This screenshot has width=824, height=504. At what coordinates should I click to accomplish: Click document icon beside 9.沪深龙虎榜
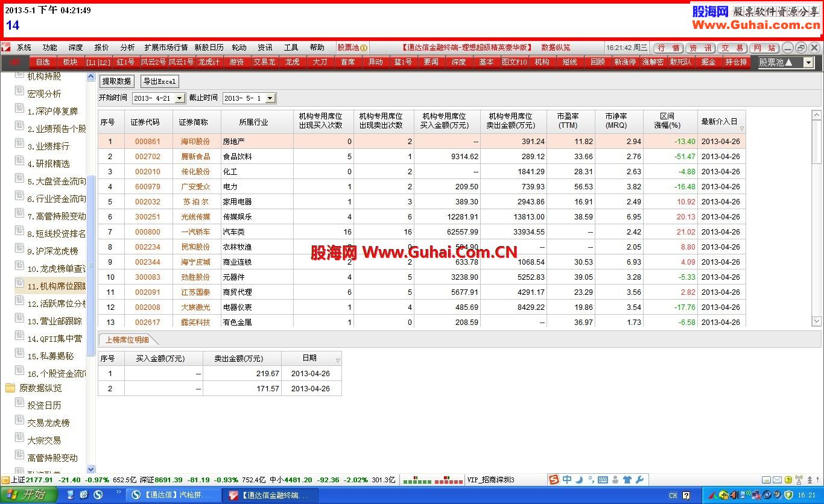19,248
